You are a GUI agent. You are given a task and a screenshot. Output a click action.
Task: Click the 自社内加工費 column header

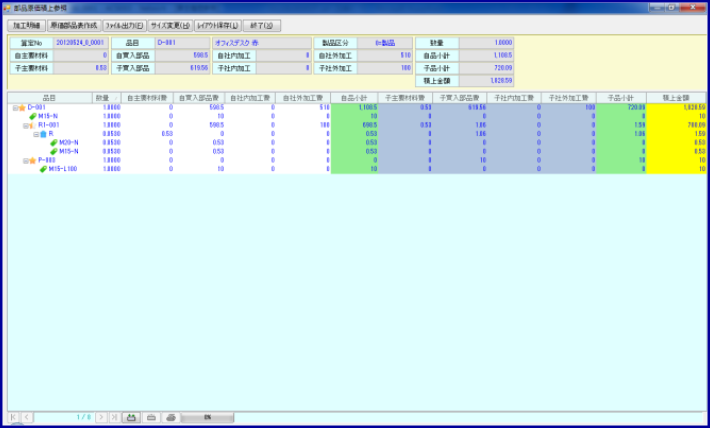250,98
